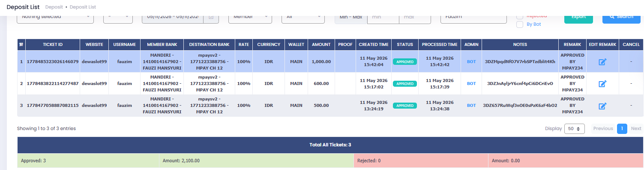Click the Next pagination button
This screenshot has height=170, width=644.
636,128
